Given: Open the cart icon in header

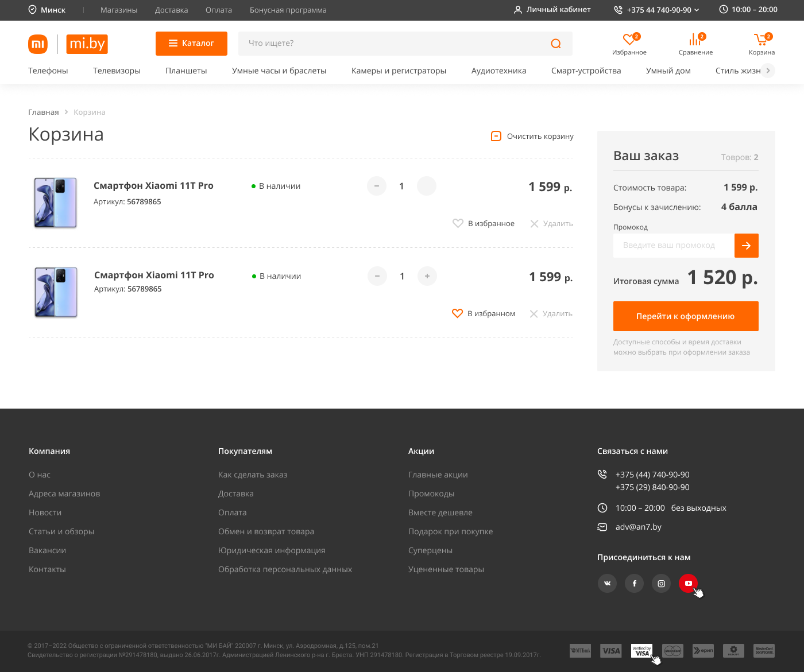Looking at the screenshot, I should coord(761,40).
